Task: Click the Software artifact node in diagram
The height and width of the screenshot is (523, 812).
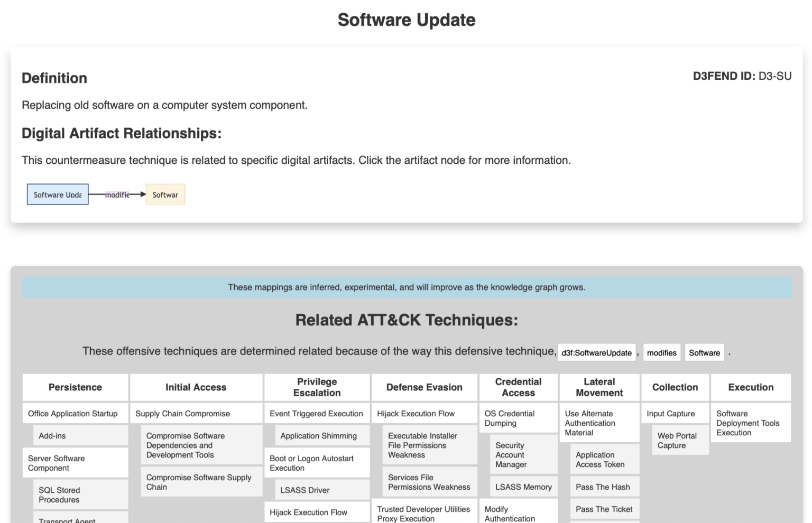Action: [x=165, y=194]
